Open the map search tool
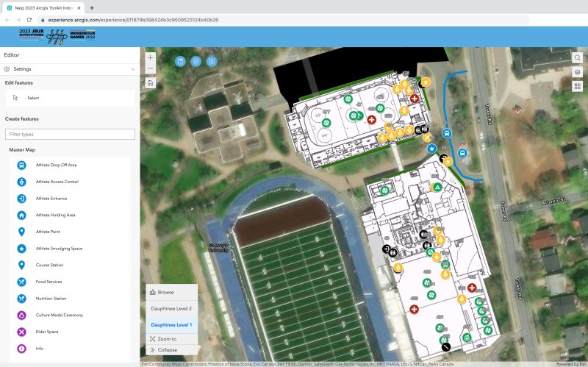Viewport: 588px width, 367px height. 577,57
